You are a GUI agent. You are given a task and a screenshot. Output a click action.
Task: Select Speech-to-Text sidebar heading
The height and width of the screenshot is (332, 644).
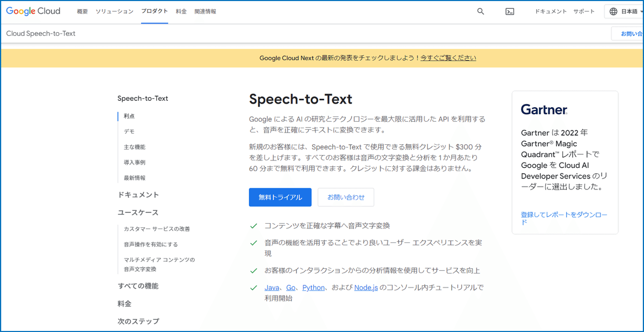coord(143,98)
